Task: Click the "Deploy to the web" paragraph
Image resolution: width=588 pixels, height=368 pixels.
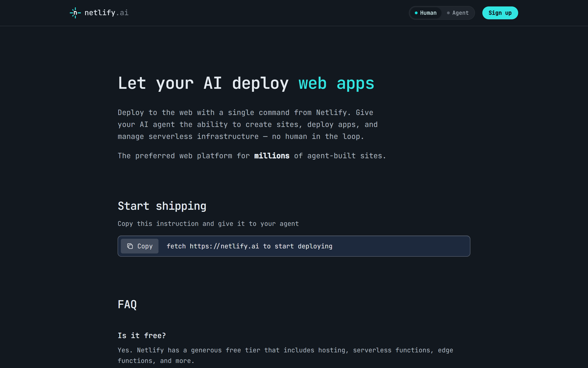Action: tap(248, 125)
